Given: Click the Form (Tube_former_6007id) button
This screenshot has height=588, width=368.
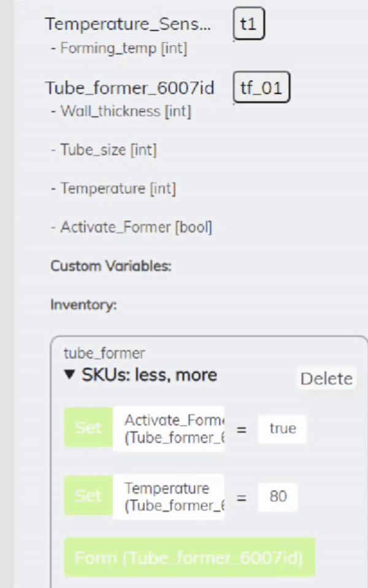Looking at the screenshot, I should 190,558.
